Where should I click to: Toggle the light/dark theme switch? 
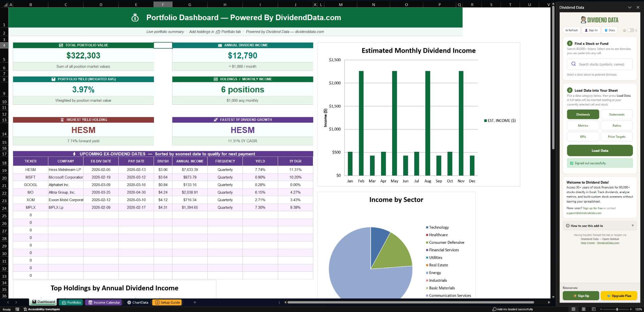pos(631,30)
